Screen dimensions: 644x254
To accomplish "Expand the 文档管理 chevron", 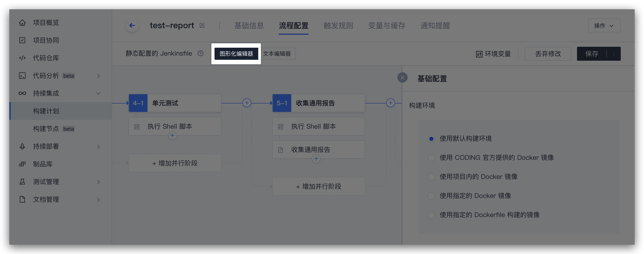I will pos(98,200).
